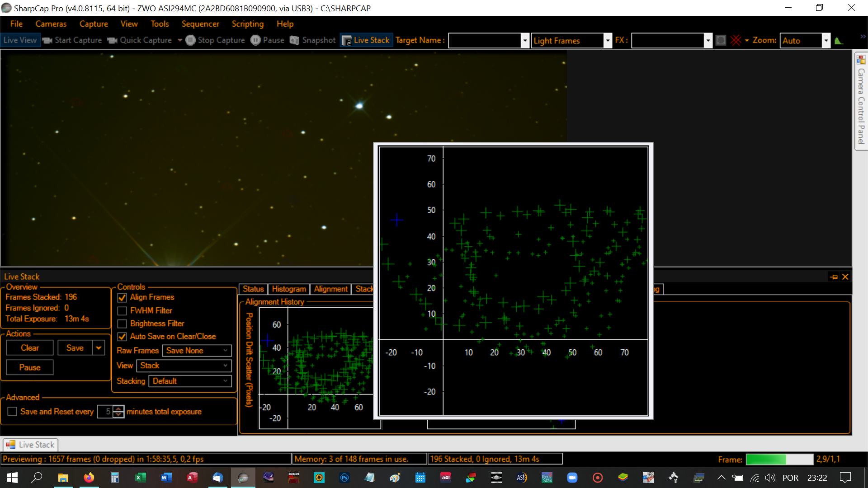Switch to the Histogram tab
This screenshot has width=868, height=488.
point(289,289)
